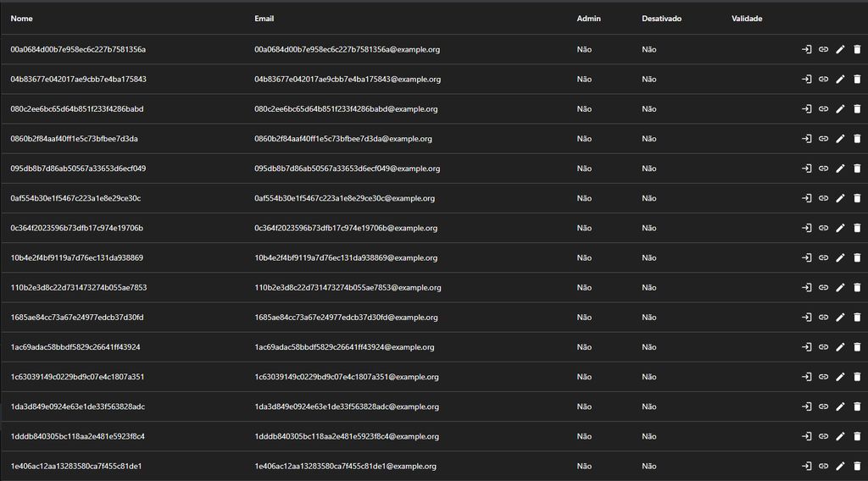Select email 1da3d849e0924e63e1de33f563828adc@example.org
This screenshot has width=868, height=481.
pos(347,406)
